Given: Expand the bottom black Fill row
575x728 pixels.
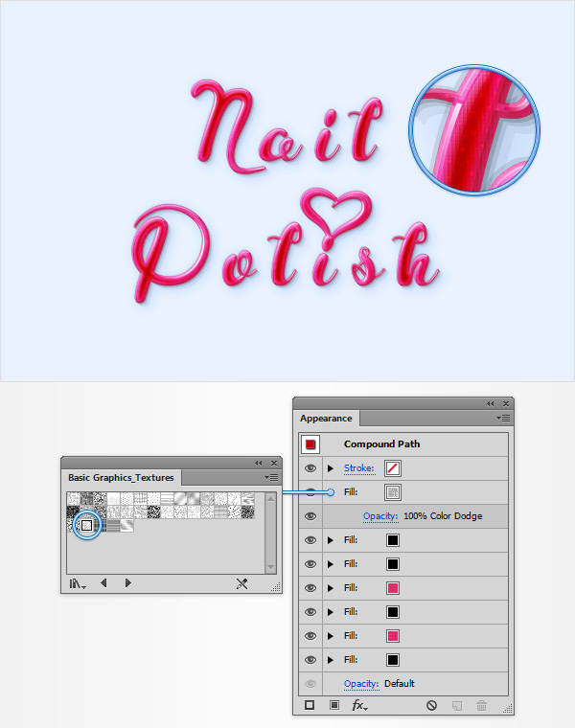Looking at the screenshot, I should point(331,660).
